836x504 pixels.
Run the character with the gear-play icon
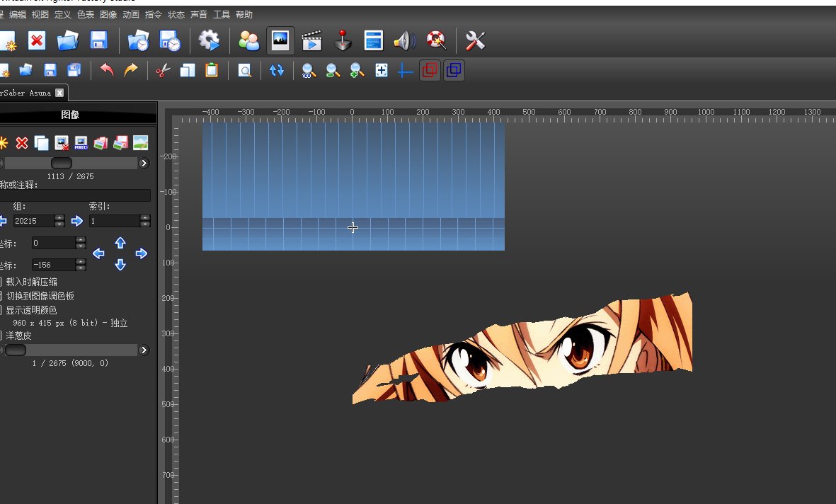[x=209, y=40]
